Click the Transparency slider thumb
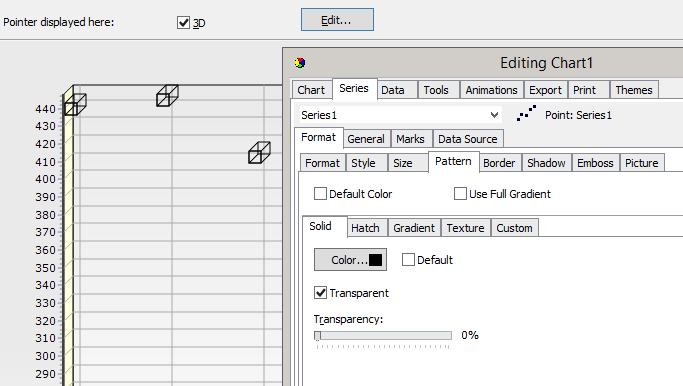 (318, 335)
